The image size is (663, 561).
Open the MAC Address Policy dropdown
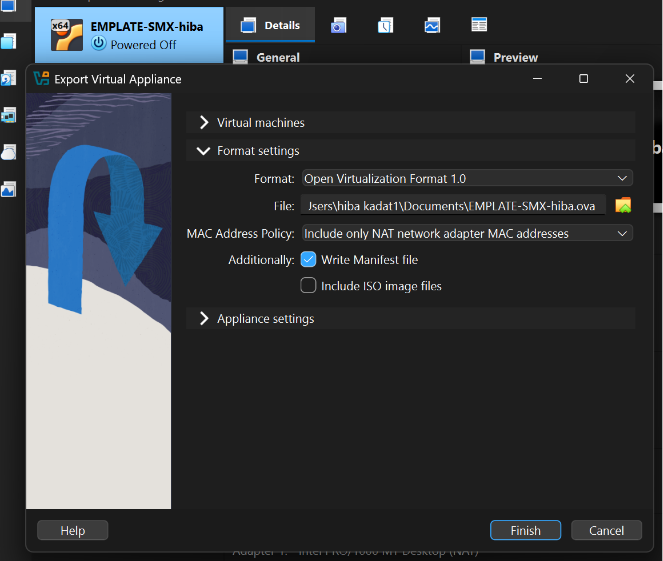tap(467, 233)
